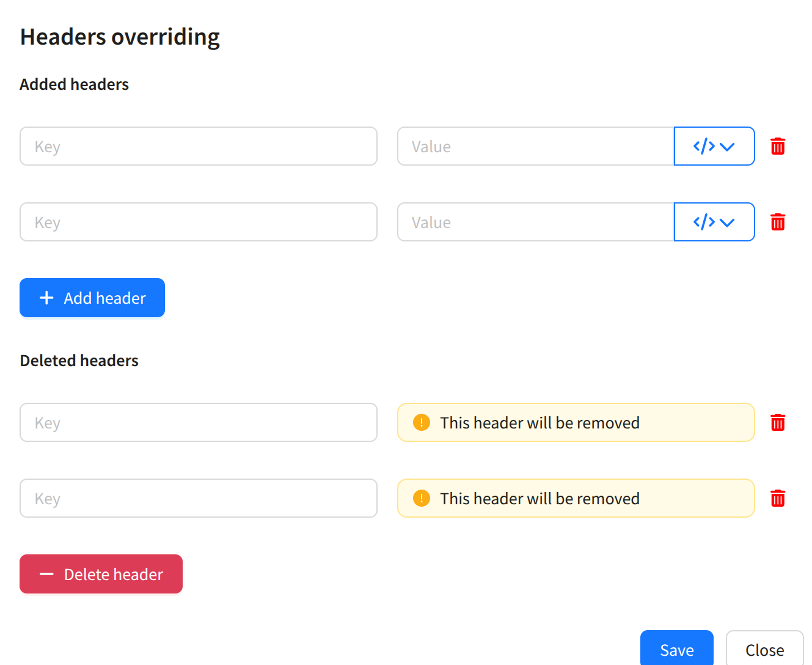The image size is (812, 665).
Task: Click warning icon in second removal notice
Action: point(422,498)
